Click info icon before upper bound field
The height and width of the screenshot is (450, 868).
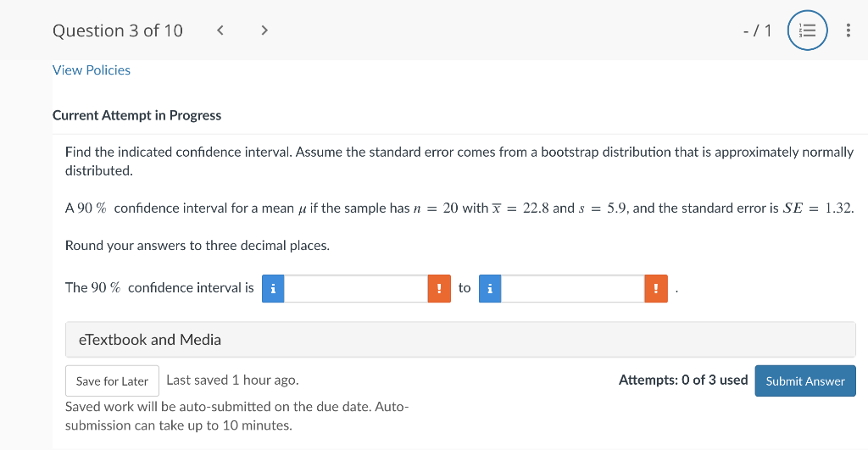point(490,288)
